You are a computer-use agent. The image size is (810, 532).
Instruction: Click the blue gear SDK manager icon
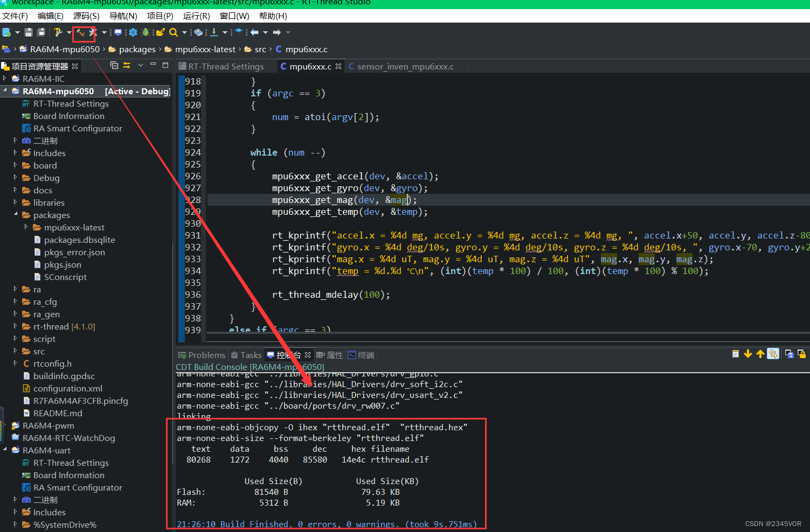133,32
